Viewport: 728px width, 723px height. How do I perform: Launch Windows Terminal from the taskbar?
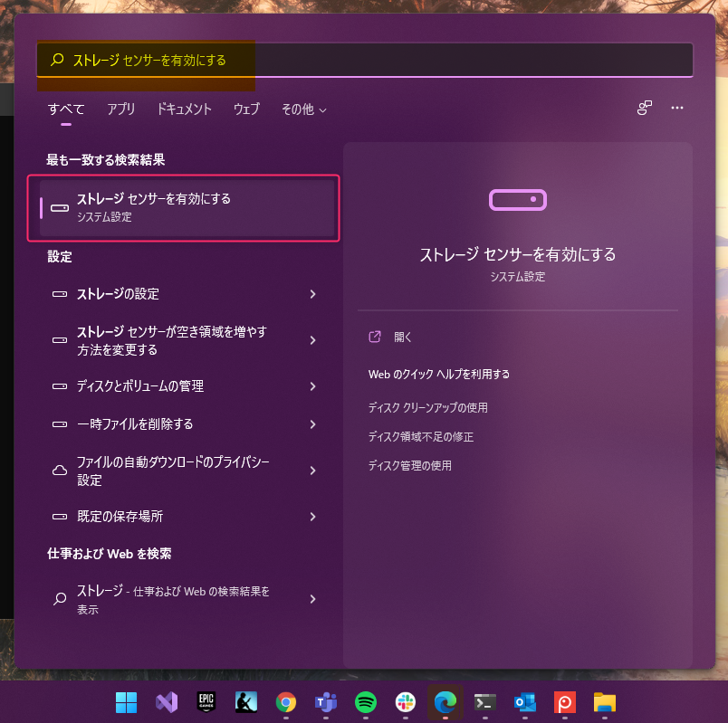point(484,701)
